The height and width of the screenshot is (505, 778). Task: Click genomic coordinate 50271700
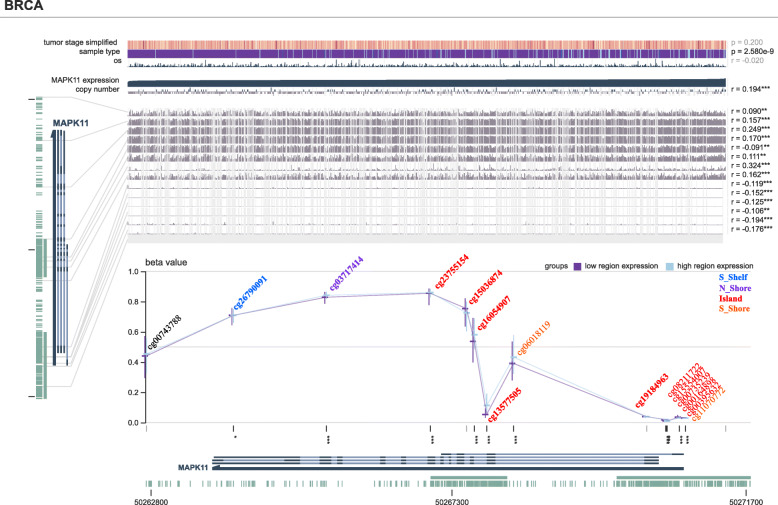tap(746, 502)
